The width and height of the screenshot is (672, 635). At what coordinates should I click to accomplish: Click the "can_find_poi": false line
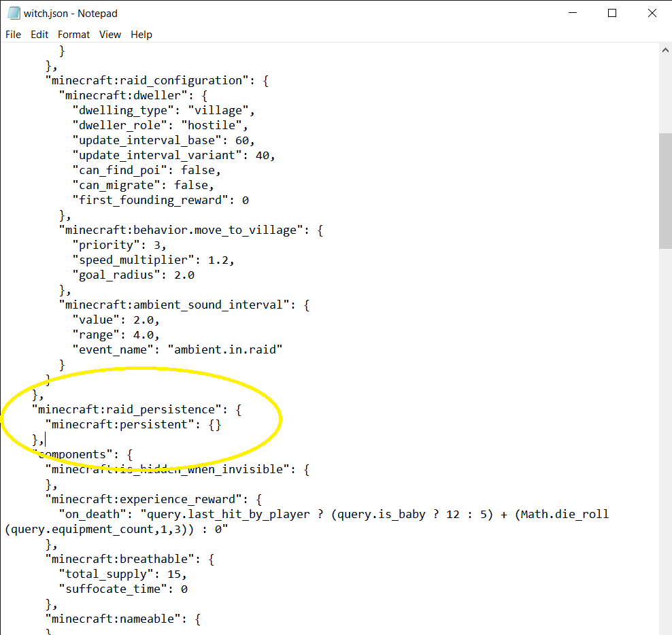tap(146, 170)
